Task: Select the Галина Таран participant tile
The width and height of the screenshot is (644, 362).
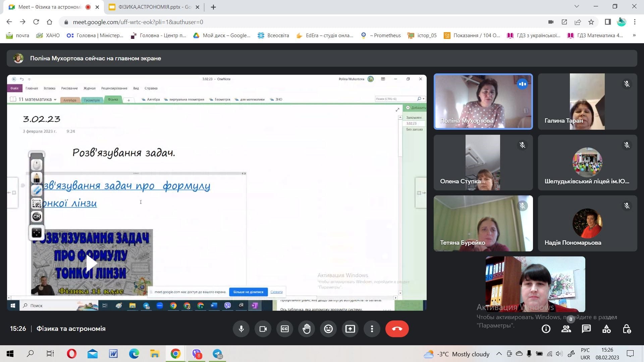Action: coord(587,102)
